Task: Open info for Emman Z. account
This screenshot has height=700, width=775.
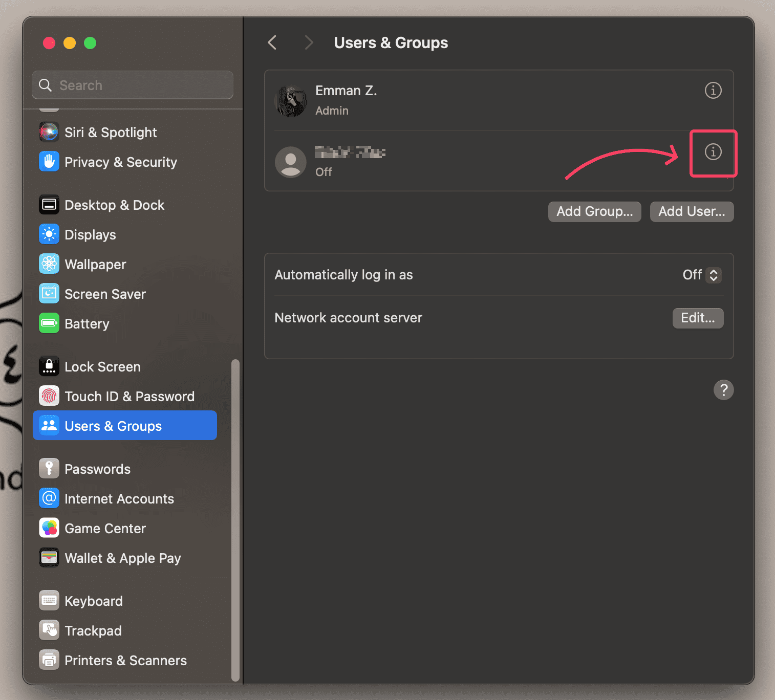Action: [713, 91]
